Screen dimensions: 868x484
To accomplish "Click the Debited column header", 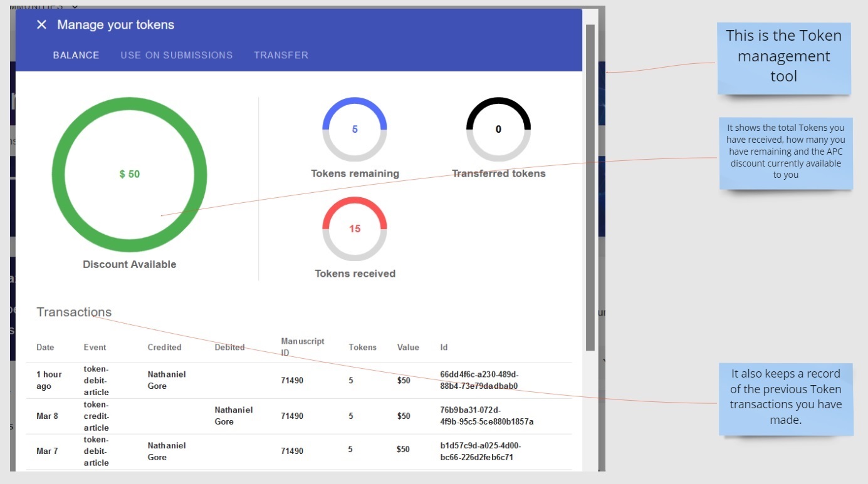I will (x=229, y=348).
